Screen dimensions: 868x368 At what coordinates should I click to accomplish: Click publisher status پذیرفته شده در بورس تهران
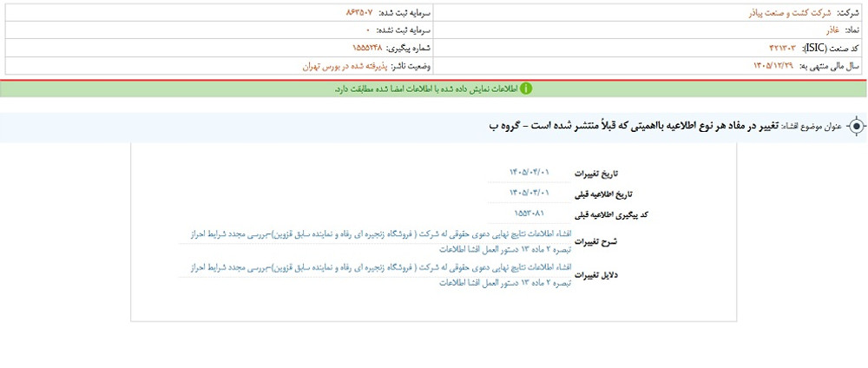point(345,65)
